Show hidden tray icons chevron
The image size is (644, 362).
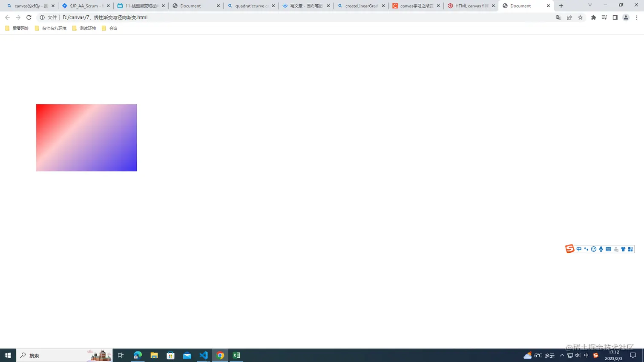click(562, 355)
